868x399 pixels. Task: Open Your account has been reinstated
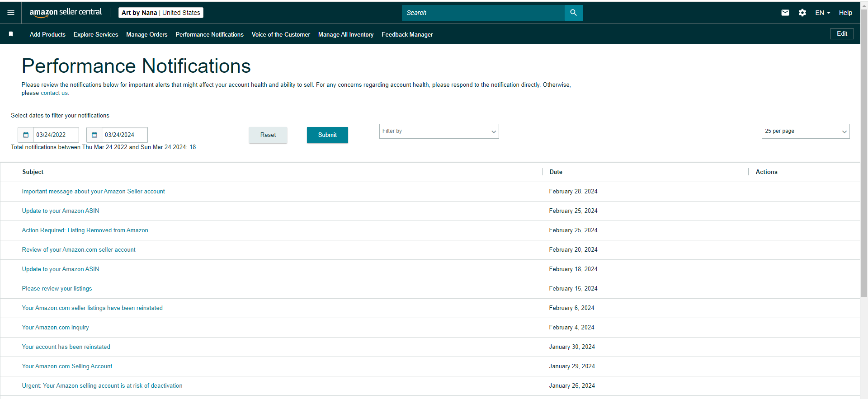coord(66,347)
